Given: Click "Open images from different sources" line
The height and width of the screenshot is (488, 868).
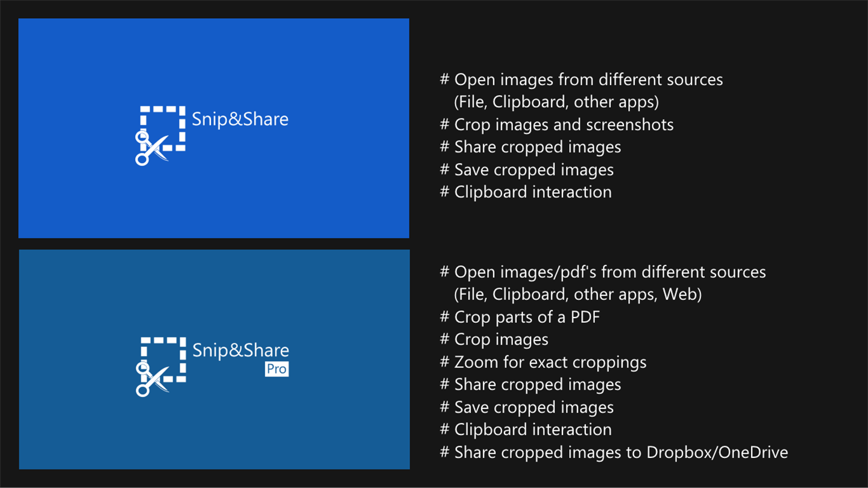Looking at the screenshot, I should (582, 80).
